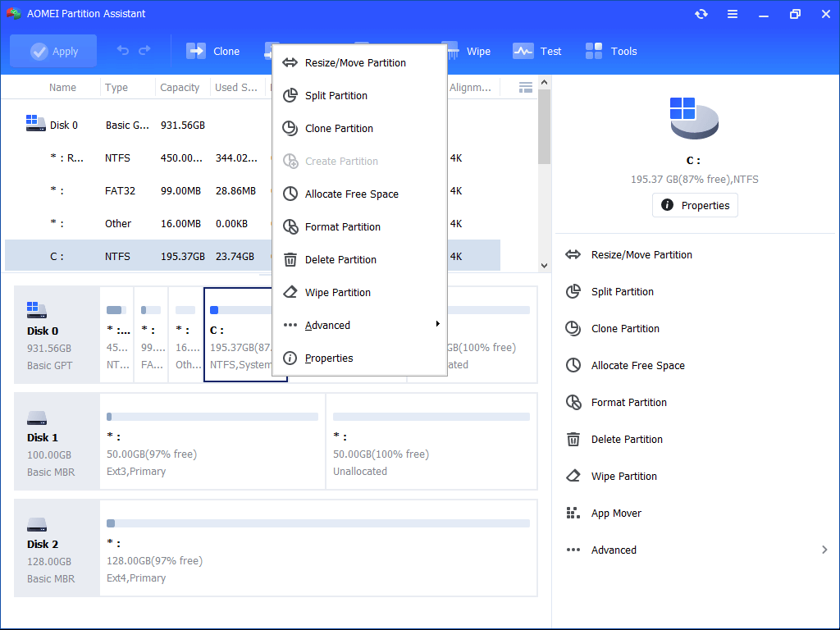
Task: Click the partition list scroll up arrow
Action: (x=544, y=82)
